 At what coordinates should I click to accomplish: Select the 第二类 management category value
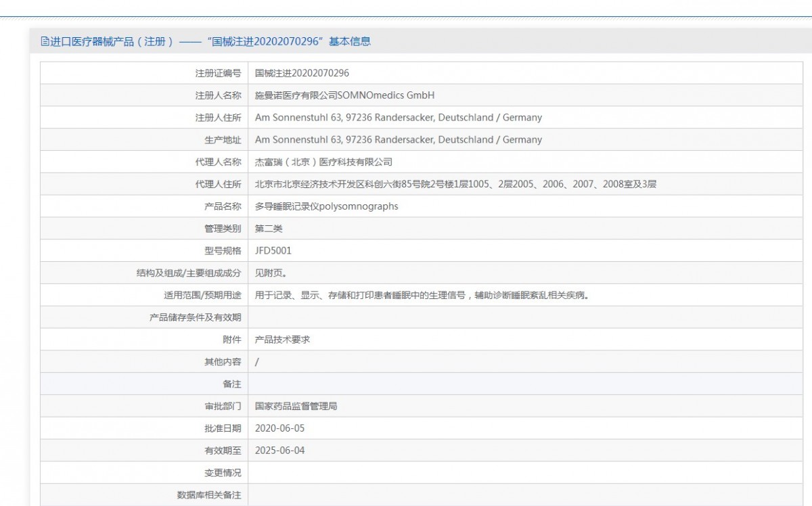pyautogui.click(x=269, y=229)
